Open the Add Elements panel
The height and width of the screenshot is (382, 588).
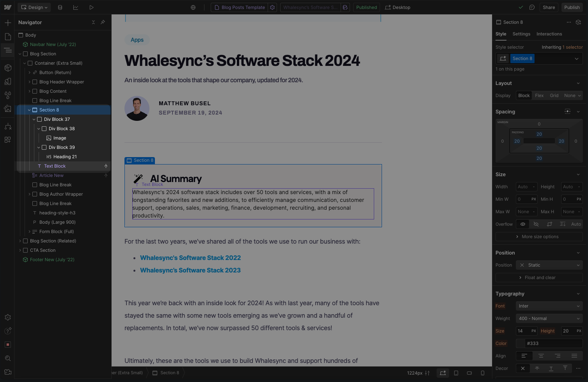coord(8,23)
